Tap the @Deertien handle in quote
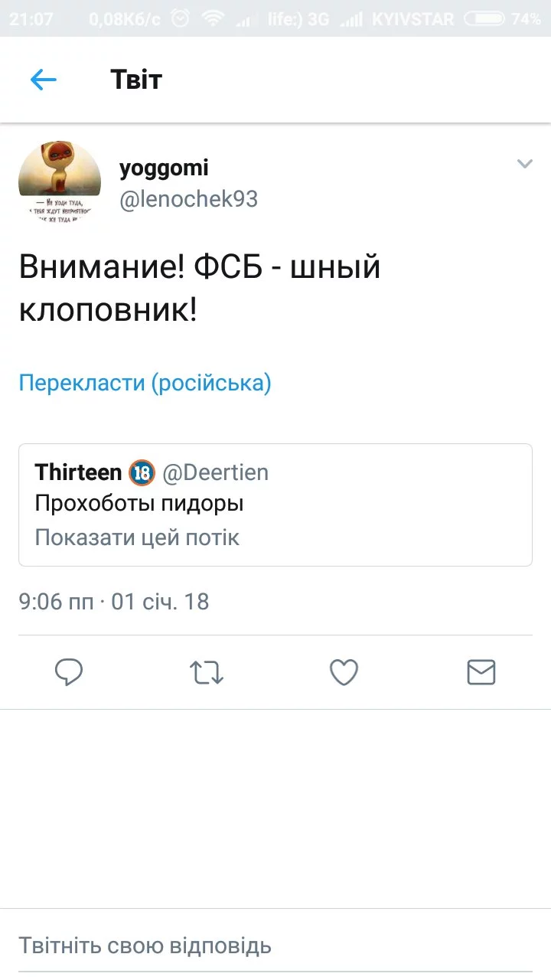Screen dimensions: 551x980 215,472
